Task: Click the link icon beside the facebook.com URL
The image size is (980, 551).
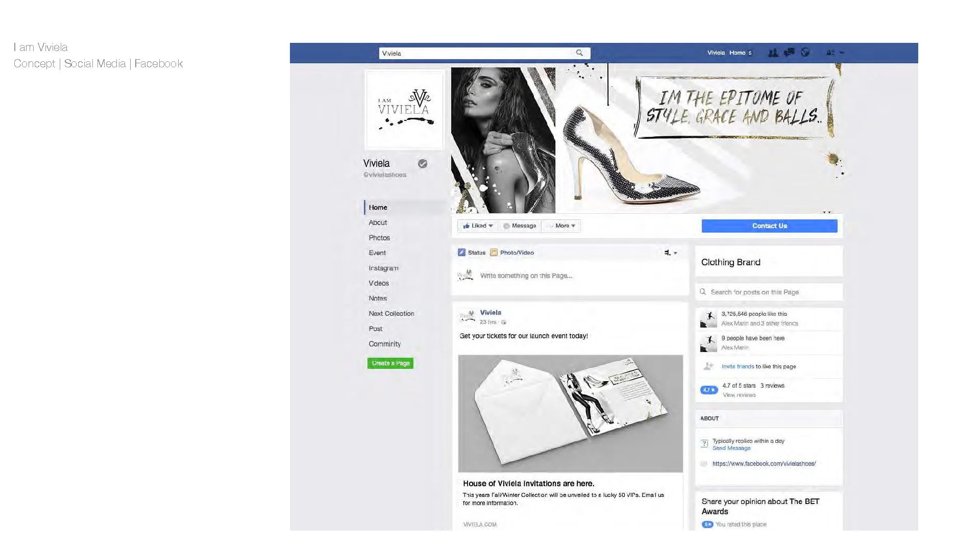Action: pos(704,464)
